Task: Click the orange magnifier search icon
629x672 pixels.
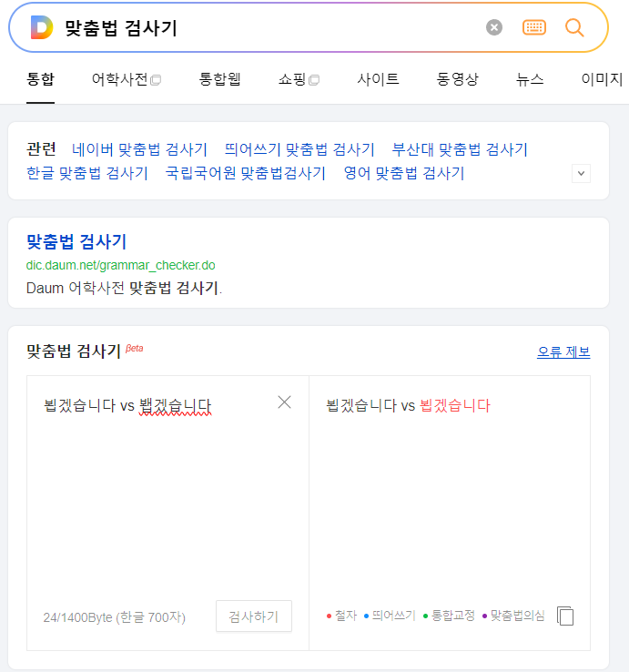Action: coord(574,28)
